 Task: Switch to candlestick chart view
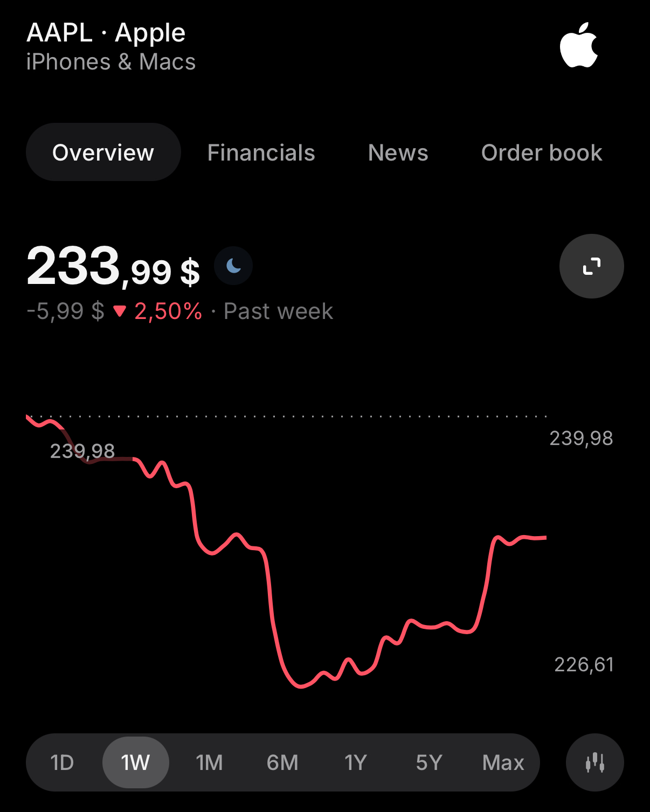click(594, 762)
